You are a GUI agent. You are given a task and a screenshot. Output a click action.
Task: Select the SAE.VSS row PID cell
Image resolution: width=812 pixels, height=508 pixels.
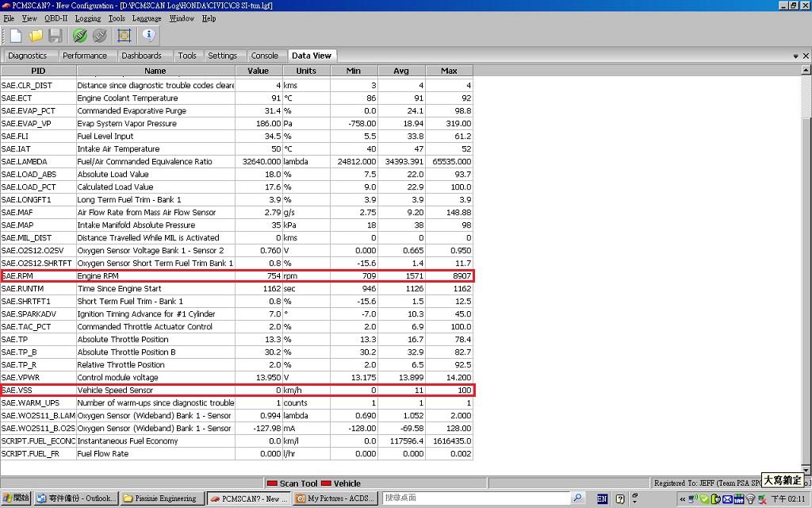[x=38, y=391]
